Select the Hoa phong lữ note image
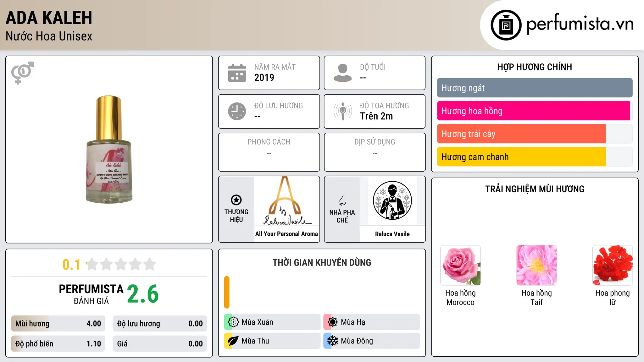Screen dimensions: 644x362 [613, 265]
